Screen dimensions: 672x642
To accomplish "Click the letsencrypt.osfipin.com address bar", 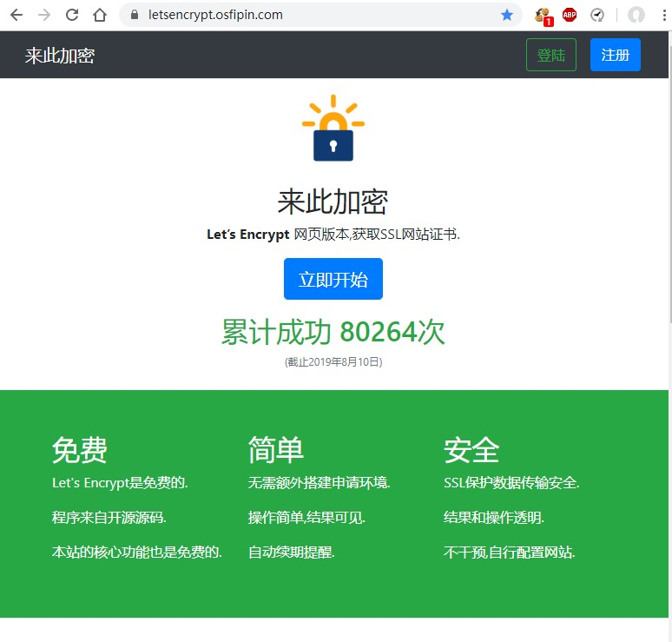I will 320,15.
